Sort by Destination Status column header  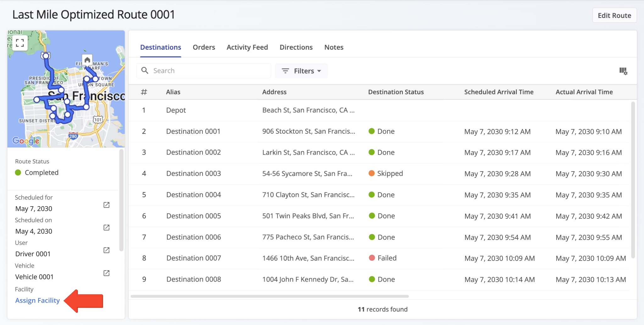click(396, 92)
